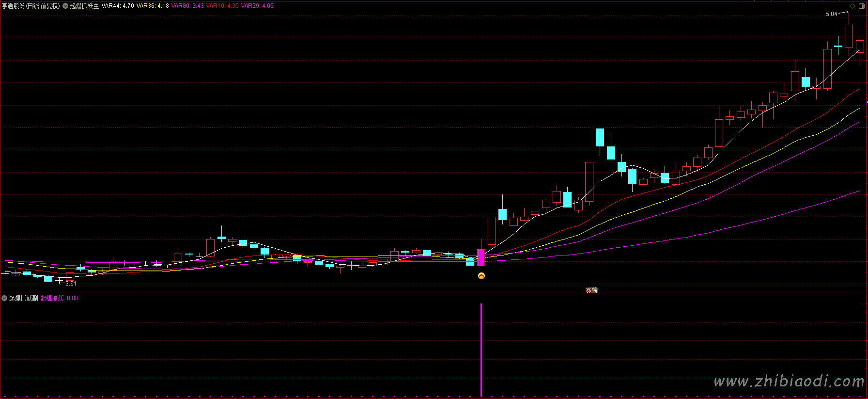Open the 起爆抓妖副 sub-indicator dropdown arrow

4,298
